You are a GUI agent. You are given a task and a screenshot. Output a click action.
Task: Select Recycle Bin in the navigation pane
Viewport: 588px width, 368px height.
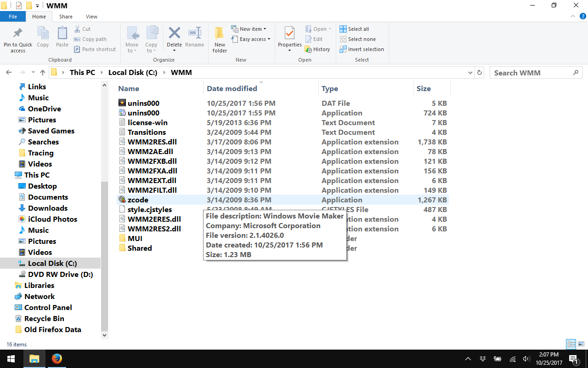44,319
